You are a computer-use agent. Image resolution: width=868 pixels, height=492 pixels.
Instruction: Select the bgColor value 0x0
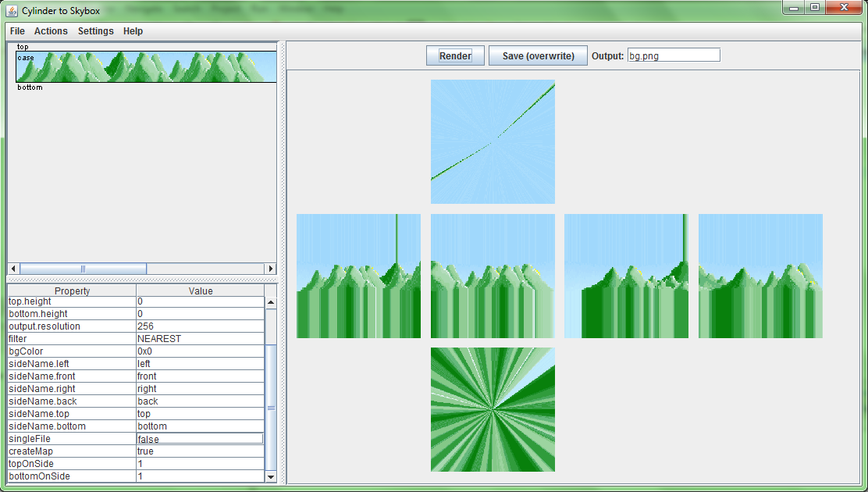coord(201,351)
